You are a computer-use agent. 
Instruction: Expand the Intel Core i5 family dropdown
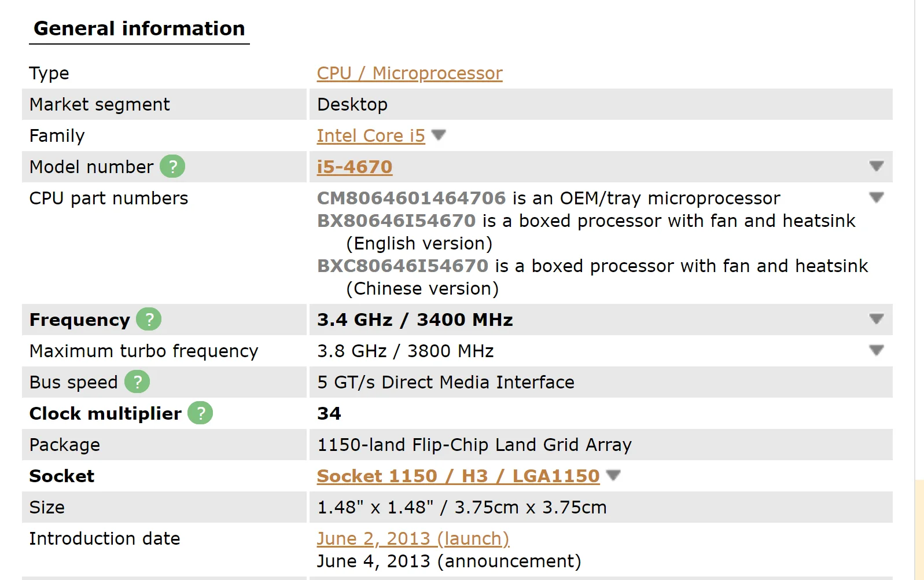pyautogui.click(x=439, y=135)
